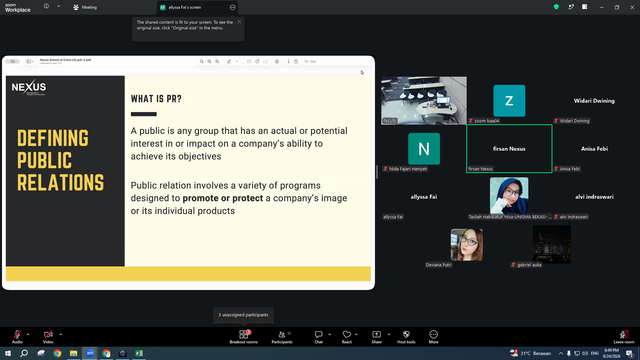The height and width of the screenshot is (360, 640).
Task: Click the slide heading 'WHAT IS PR?'
Action: (x=156, y=99)
